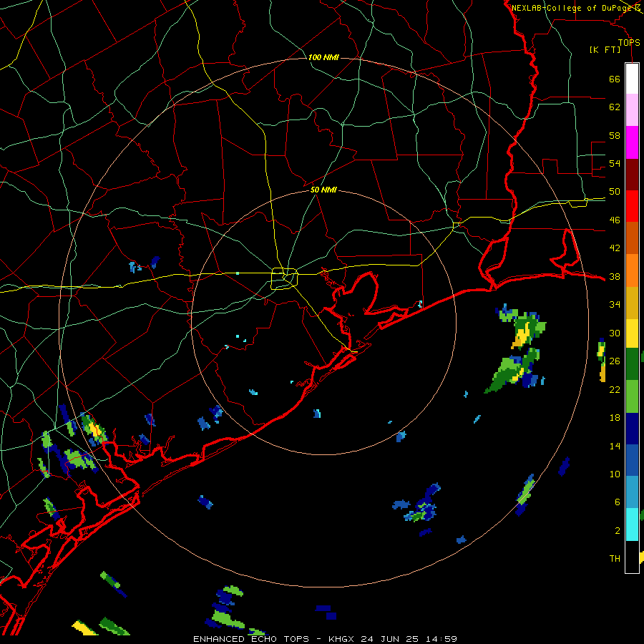Viewport: 644px width, 644px height.
Task: Select the 26 legend value
Action: (615, 361)
